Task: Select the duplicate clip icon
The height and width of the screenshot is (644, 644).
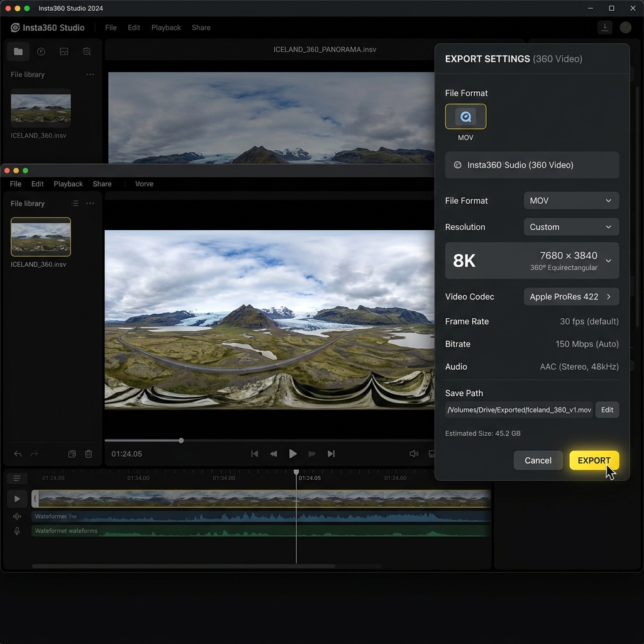Action: pos(71,453)
